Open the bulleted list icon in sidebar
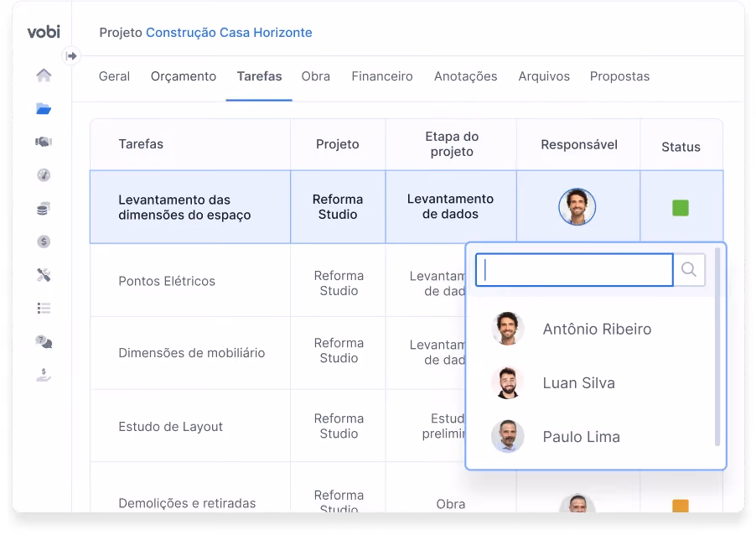The height and width of the screenshot is (535, 756). [44, 309]
